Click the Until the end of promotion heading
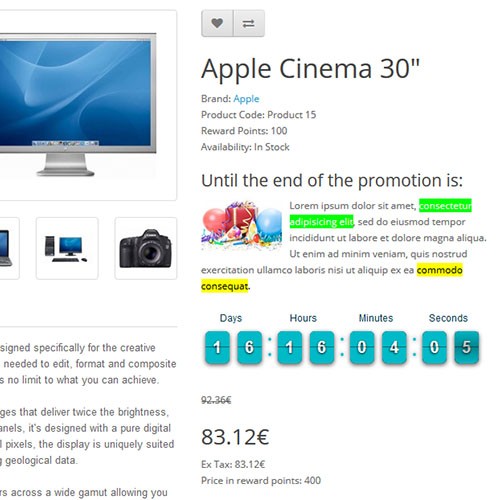The image size is (500, 500). (332, 181)
